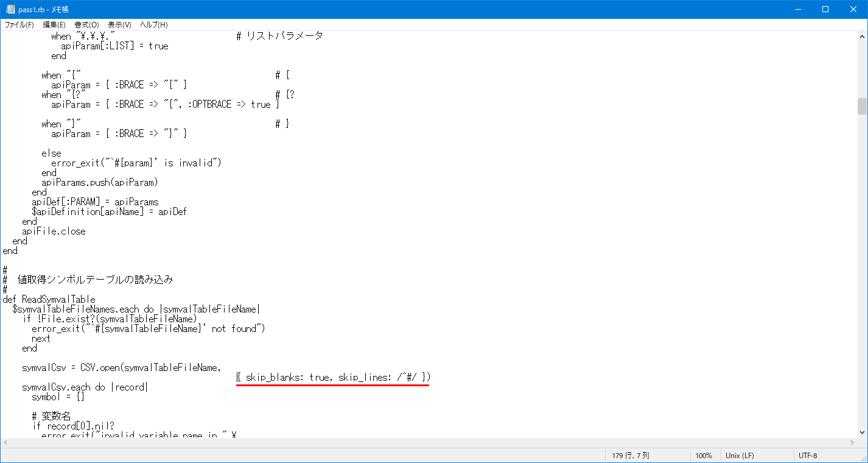Screen dimensions: 868x463
Task: Close the pass1.rb Notepad window
Action: (x=853, y=9)
